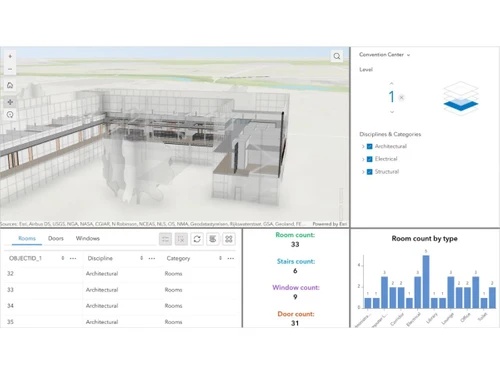Viewport: 500px width, 375px height.
Task: Expand the Electrical discipline
Action: tap(363, 159)
